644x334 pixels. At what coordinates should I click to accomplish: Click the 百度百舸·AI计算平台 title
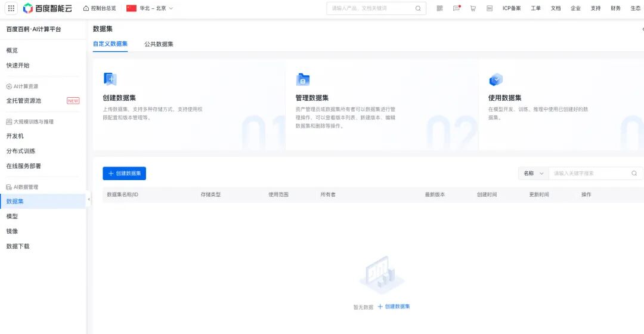(33, 29)
